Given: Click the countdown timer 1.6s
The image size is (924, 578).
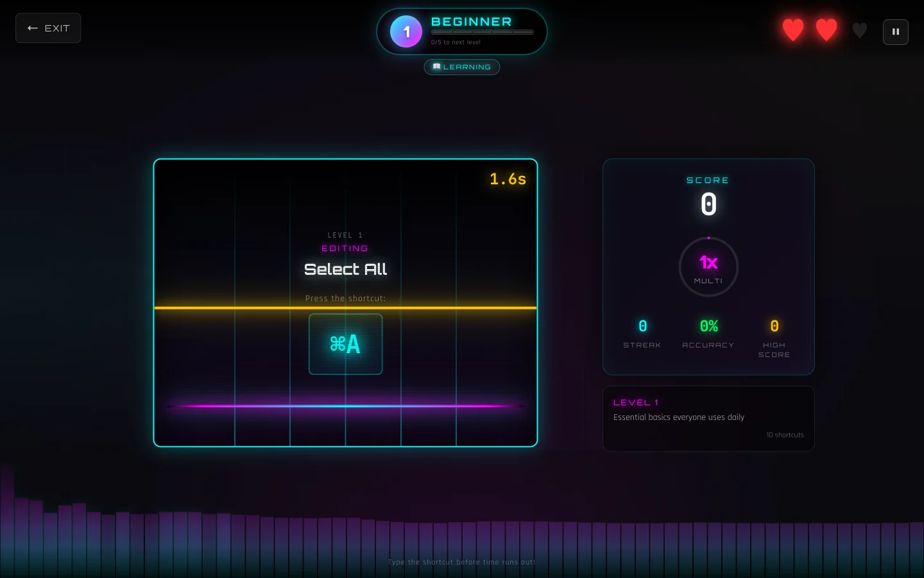Looking at the screenshot, I should [x=508, y=179].
